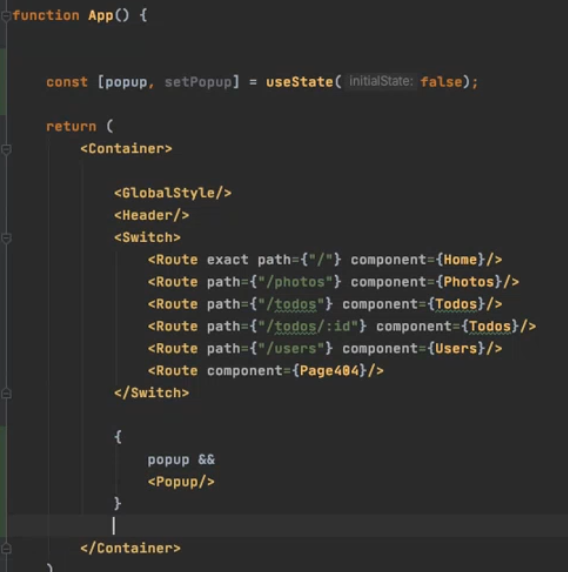Screen dimensions: 568x572
Task: Collapse the opening Switch tag fold
Action: pos(6,238)
